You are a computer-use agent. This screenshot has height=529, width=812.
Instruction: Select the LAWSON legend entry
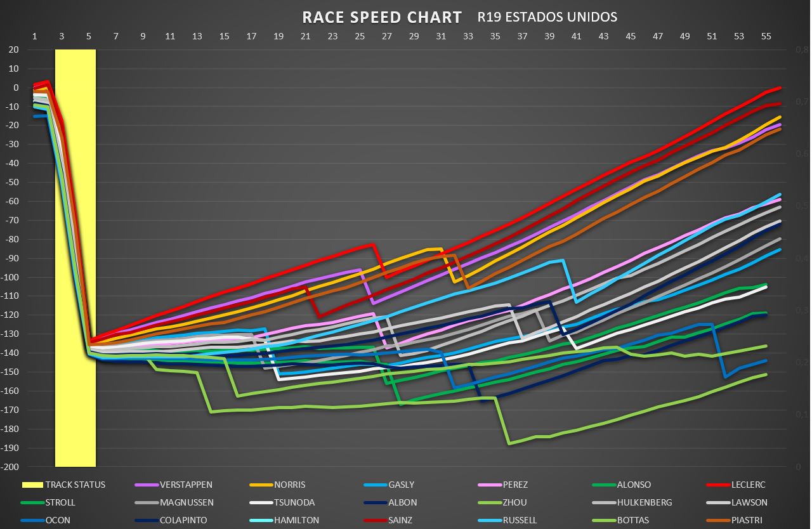click(x=737, y=502)
